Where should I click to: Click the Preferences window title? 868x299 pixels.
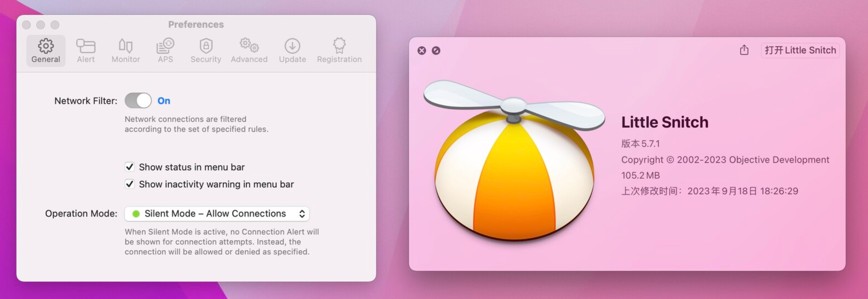(196, 24)
